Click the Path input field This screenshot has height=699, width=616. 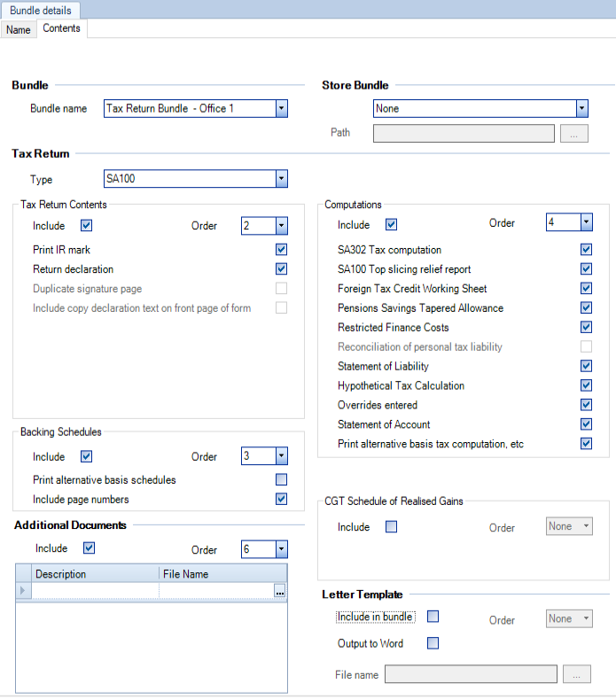click(464, 133)
